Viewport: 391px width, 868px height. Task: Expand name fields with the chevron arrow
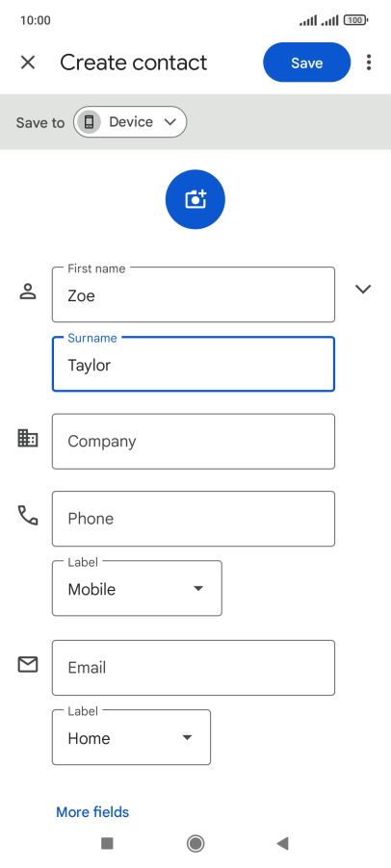tap(363, 289)
